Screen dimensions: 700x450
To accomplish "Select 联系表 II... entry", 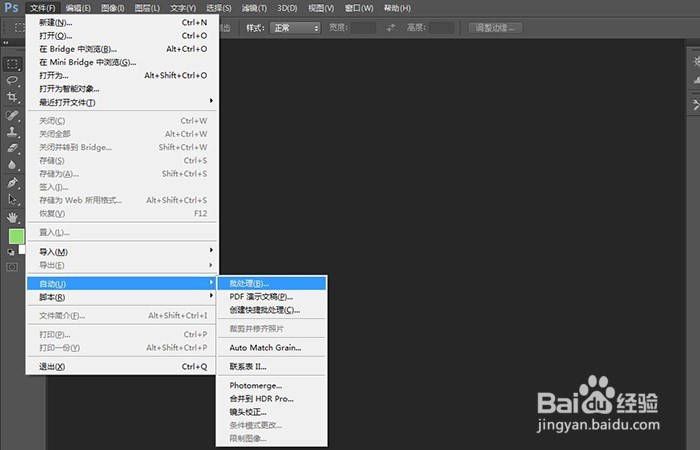I will tap(272, 367).
